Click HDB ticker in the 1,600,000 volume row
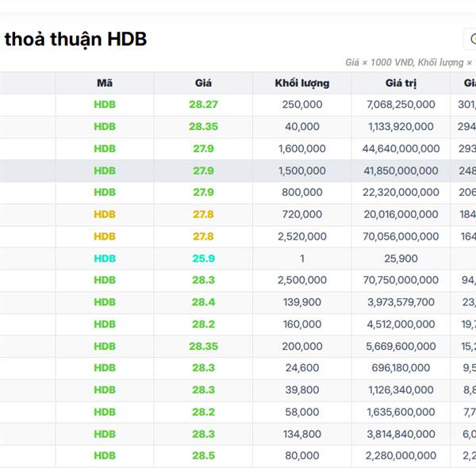 (x=105, y=148)
